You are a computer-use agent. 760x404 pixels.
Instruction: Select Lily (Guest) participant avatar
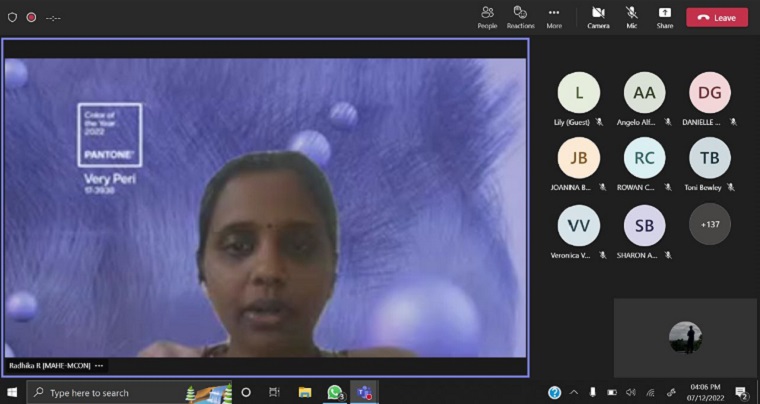click(578, 93)
